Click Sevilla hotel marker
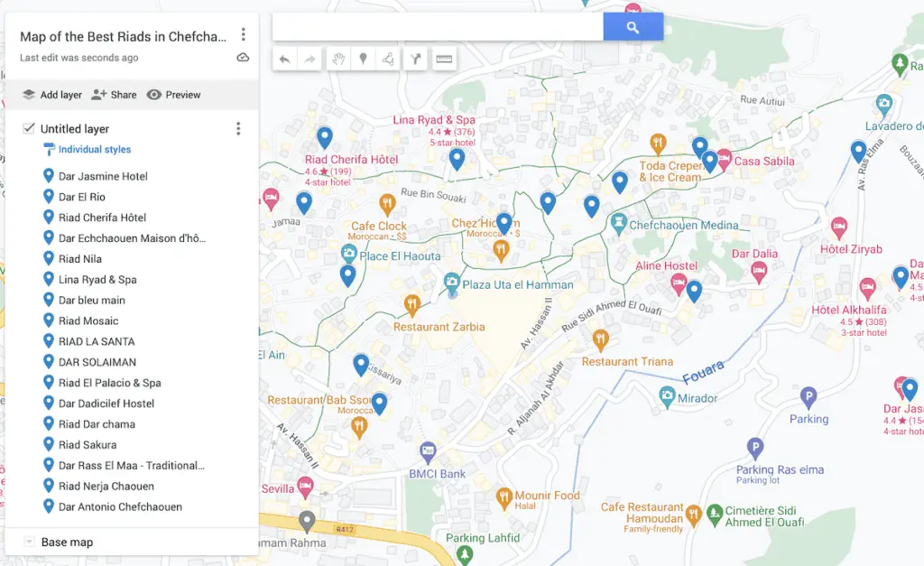Image resolution: width=924 pixels, height=566 pixels. tap(305, 487)
